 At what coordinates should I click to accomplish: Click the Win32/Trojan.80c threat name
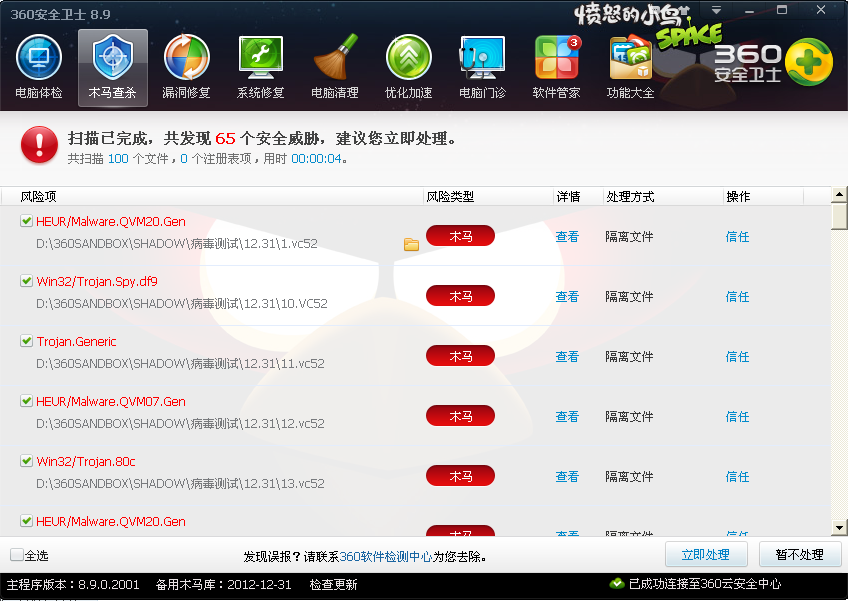pos(85,461)
